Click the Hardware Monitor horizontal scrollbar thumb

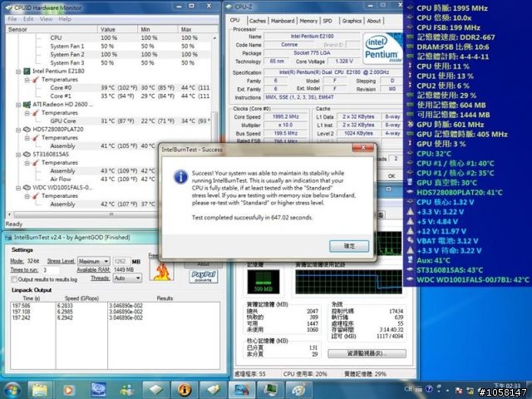111,214
